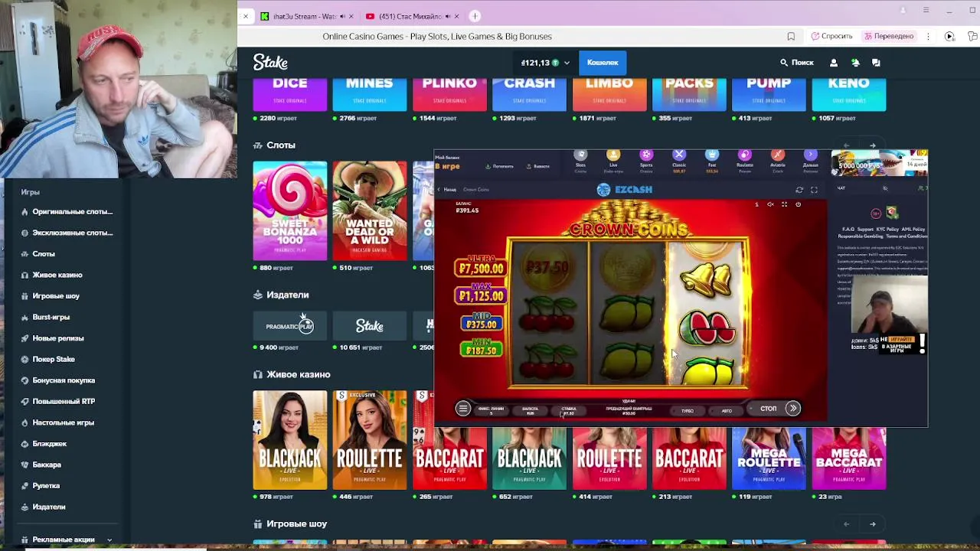Open the chat bubble icon in Stake header
The image size is (980, 551).
coord(876,63)
